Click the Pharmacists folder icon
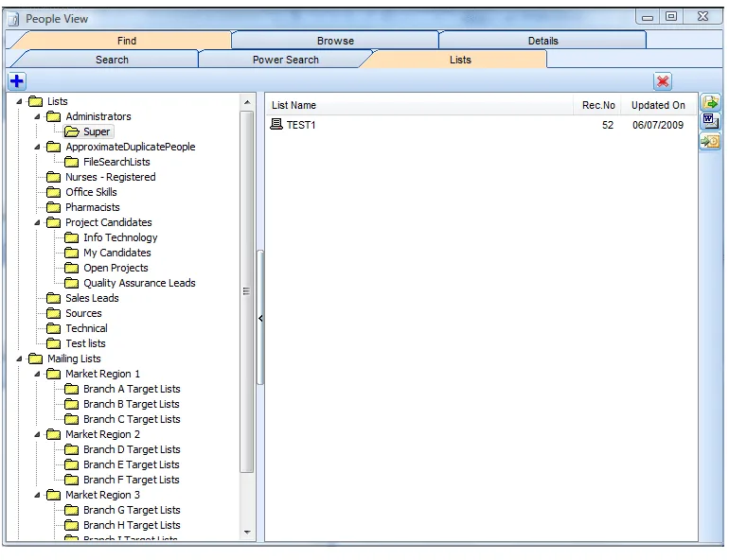Image resolution: width=729 pixels, height=560 pixels. (x=53, y=207)
